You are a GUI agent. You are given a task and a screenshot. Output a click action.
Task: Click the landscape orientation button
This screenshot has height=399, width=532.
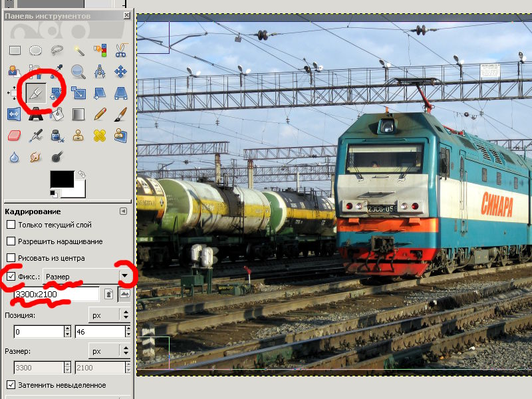[124, 294]
